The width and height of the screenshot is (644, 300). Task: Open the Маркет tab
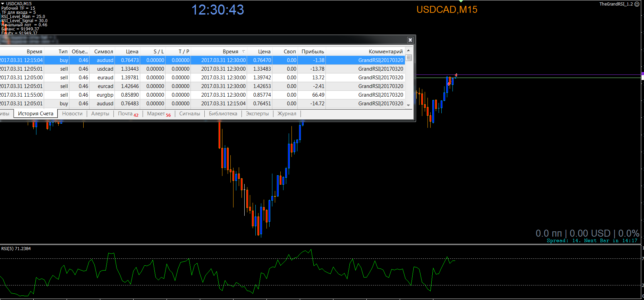tap(159, 114)
